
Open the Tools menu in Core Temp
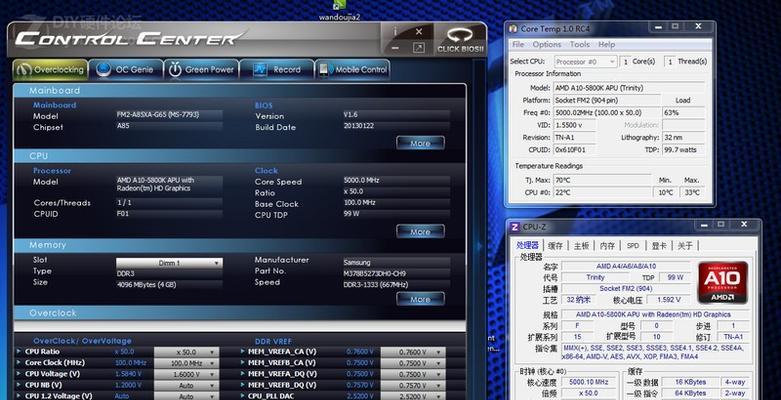pyautogui.click(x=580, y=44)
